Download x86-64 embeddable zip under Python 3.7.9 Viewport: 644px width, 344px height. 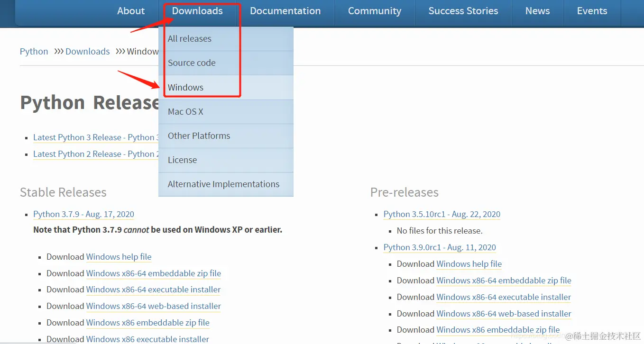154,273
